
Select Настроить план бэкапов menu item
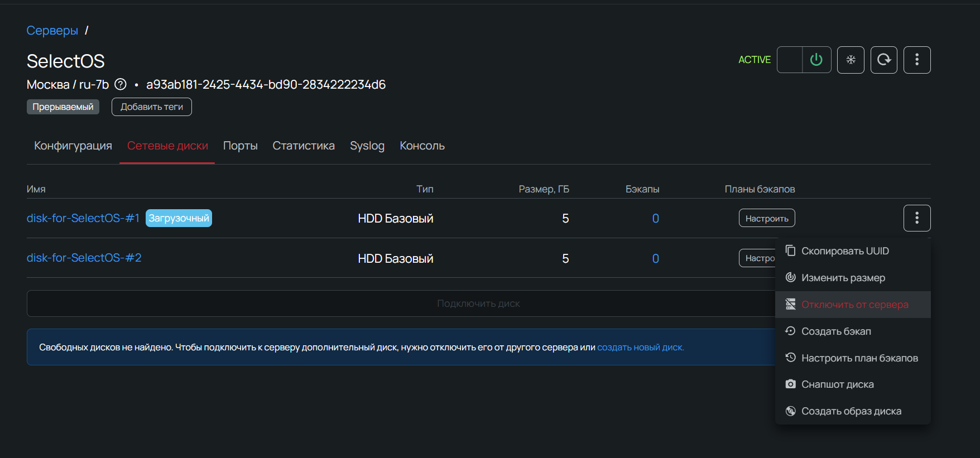(x=859, y=358)
